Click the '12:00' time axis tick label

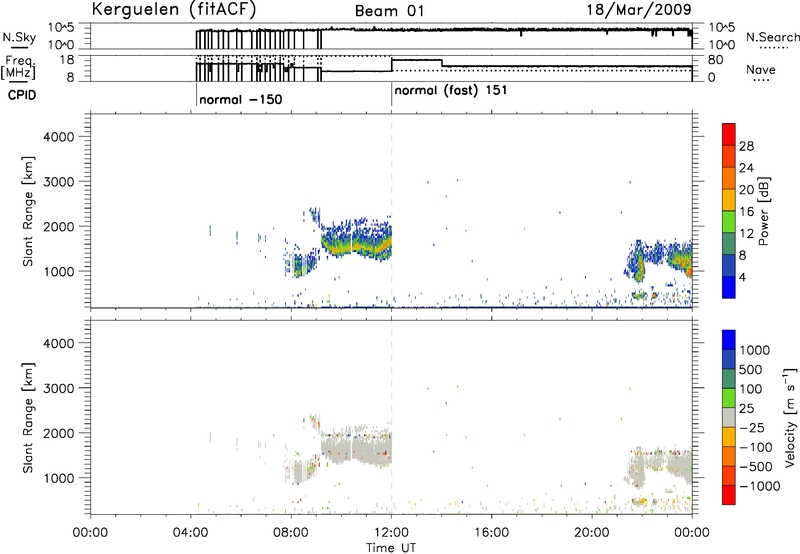tap(391, 533)
